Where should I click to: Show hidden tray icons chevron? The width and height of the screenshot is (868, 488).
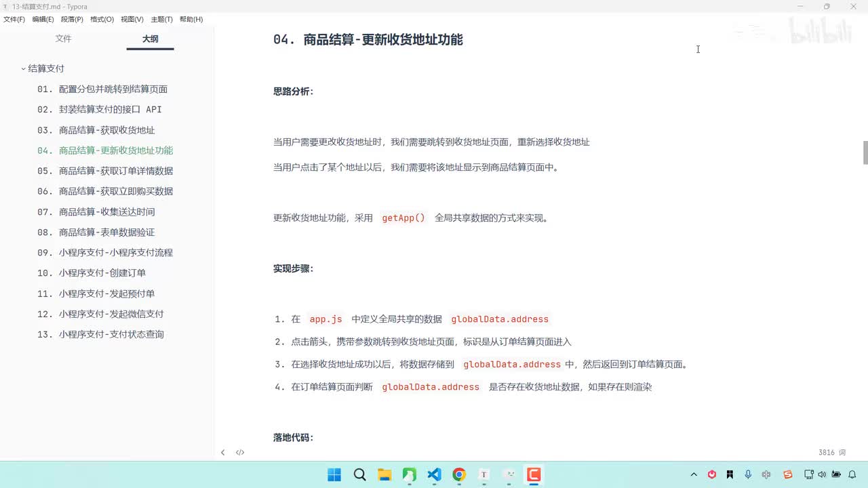[694, 474]
